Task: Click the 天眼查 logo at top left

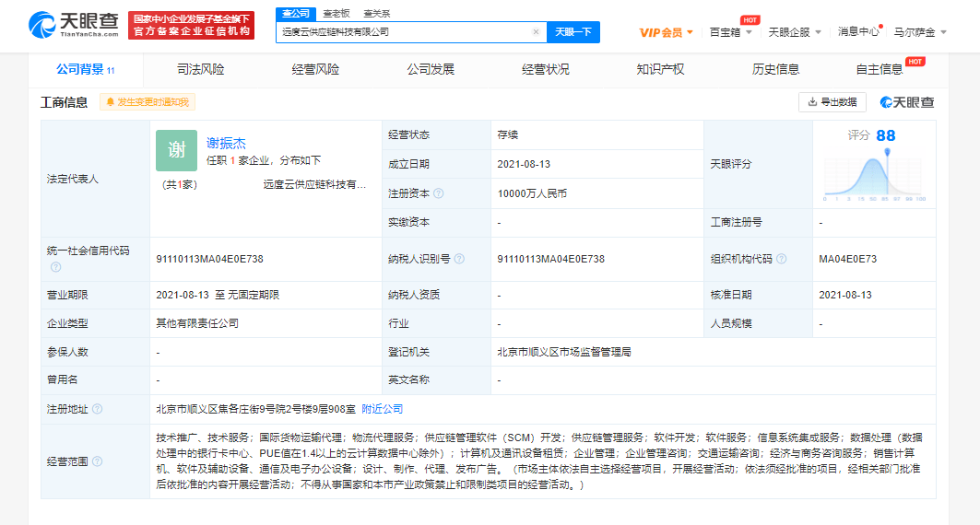Action: [74, 25]
